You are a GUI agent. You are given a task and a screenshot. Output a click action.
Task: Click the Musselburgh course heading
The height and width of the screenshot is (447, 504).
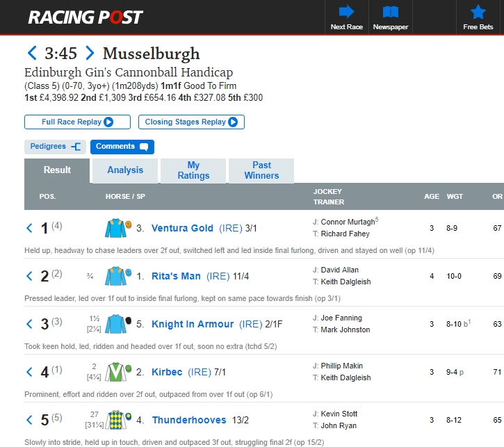[151, 54]
